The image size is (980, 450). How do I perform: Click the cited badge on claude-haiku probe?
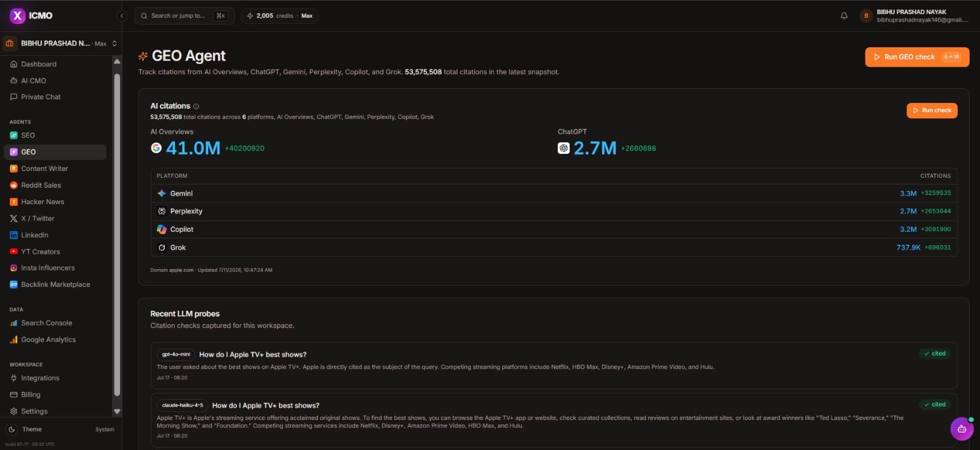(x=935, y=405)
